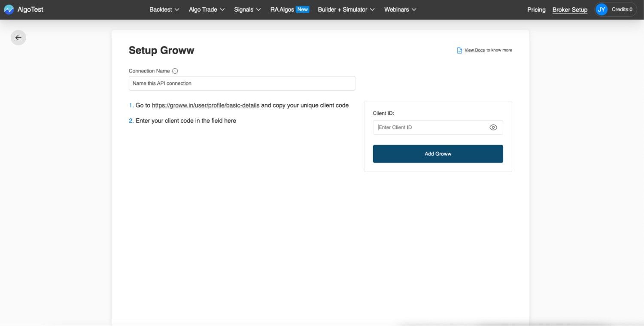Go to the Pricing page
Viewport: 644px width, 326px height.
tap(536, 9)
